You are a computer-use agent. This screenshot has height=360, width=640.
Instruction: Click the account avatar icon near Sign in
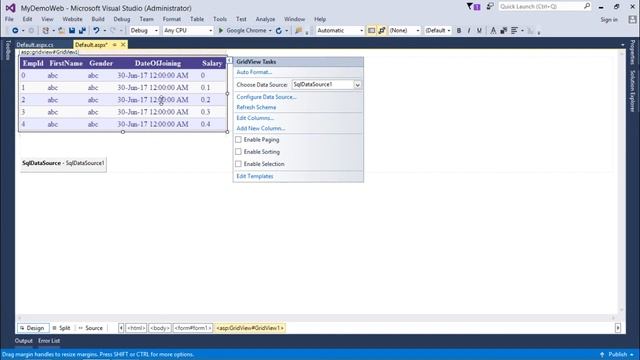click(632, 19)
